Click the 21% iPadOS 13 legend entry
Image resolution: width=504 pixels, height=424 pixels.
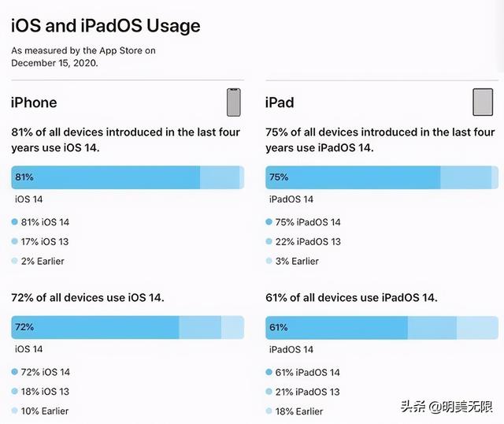(302, 392)
